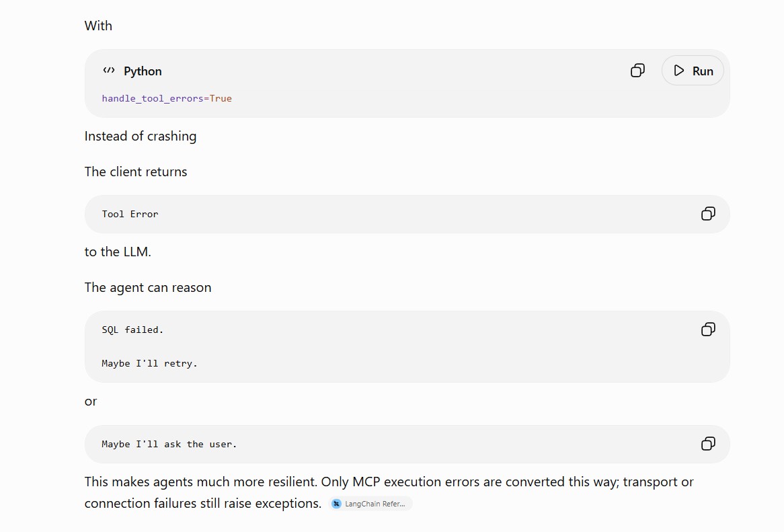The width and height of the screenshot is (784, 532).
Task: Click the 'Maybe I'll ask the user.' text
Action: [169, 444]
